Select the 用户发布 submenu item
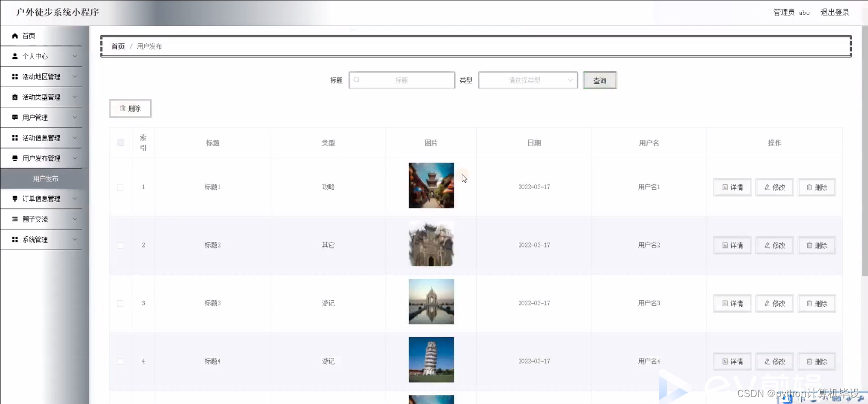 coord(45,178)
